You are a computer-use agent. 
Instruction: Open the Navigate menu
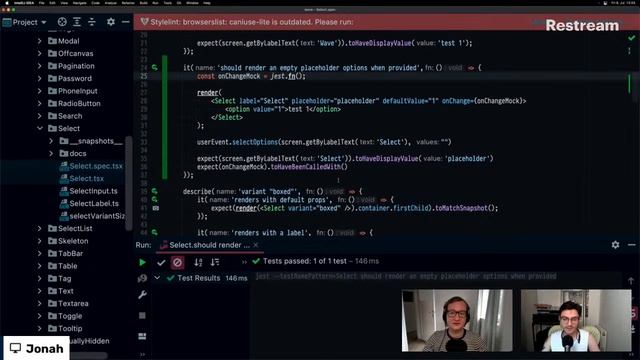tap(80, 3)
